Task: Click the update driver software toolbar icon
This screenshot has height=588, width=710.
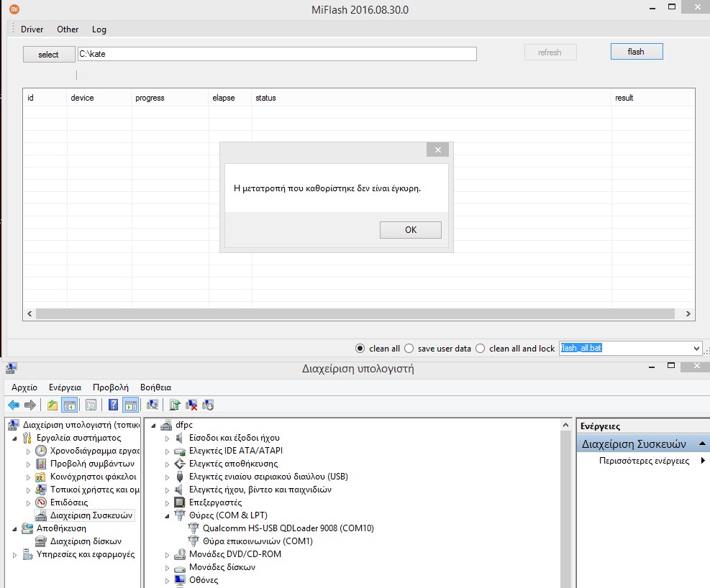Action: pos(176,405)
